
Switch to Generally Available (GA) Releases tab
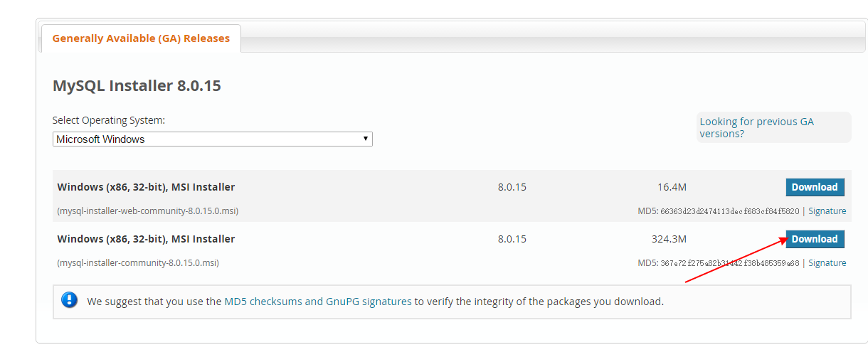coord(141,38)
